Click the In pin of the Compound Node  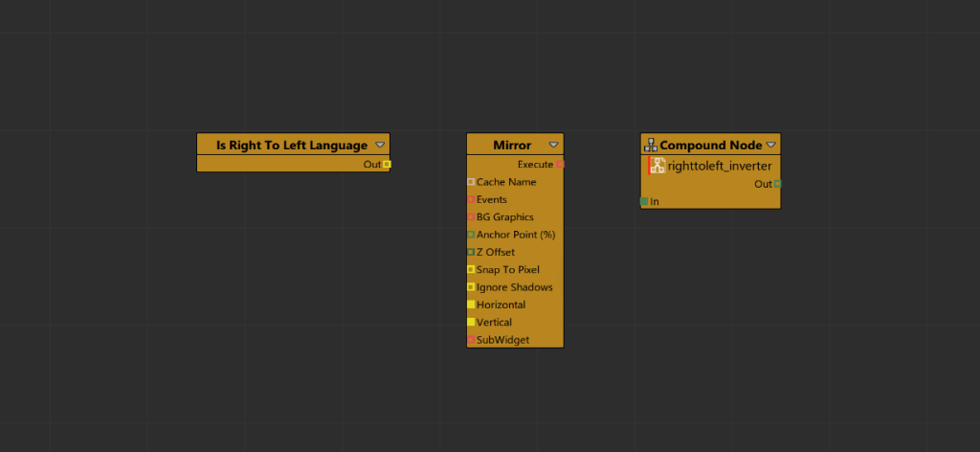coord(644,201)
